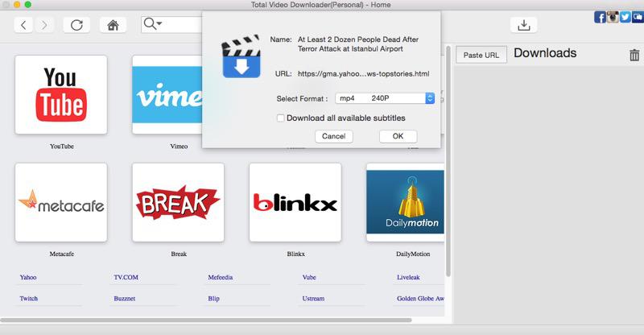
Task: Click the video name text in dialog
Action: [357, 44]
